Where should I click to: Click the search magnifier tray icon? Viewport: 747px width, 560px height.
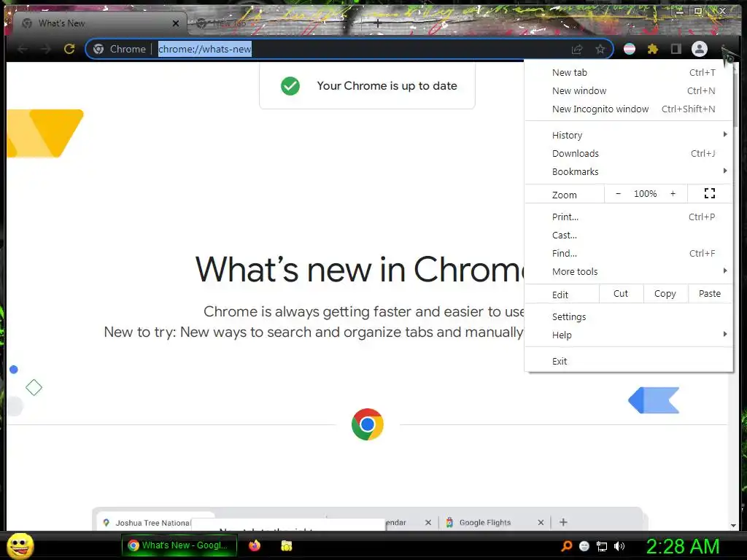(566, 546)
